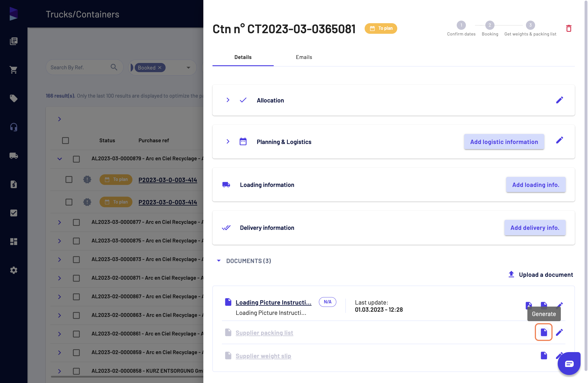
Task: Check the box for AL2023-03-0000879 row
Action: tap(76, 159)
